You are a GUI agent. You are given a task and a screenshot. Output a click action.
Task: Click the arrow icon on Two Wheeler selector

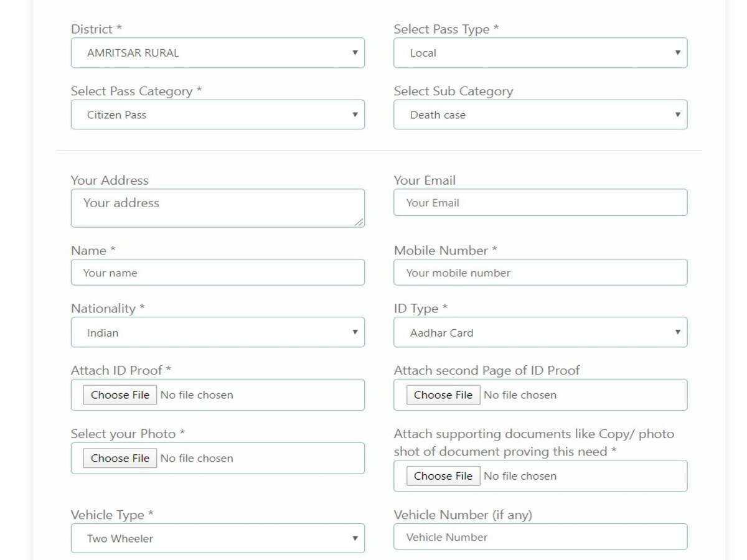[355, 538]
